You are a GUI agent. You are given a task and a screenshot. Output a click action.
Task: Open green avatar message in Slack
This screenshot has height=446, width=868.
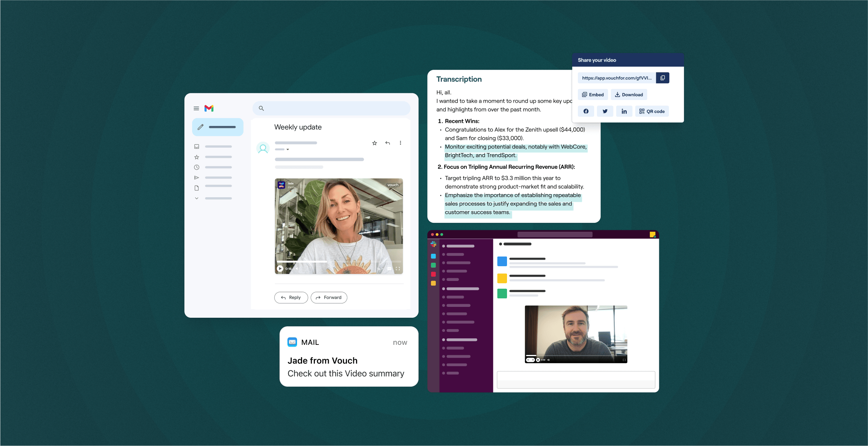coord(502,294)
